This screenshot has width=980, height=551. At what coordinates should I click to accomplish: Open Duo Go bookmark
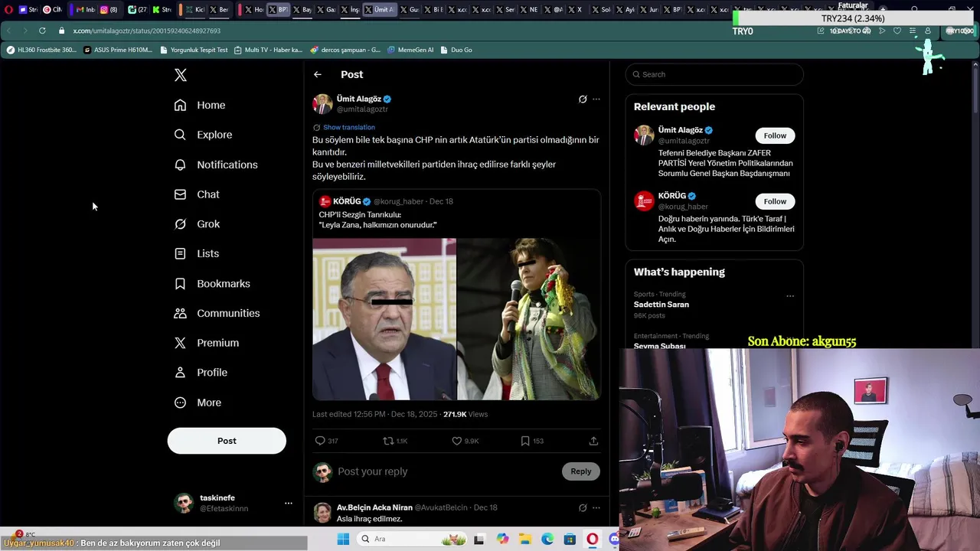(x=456, y=50)
